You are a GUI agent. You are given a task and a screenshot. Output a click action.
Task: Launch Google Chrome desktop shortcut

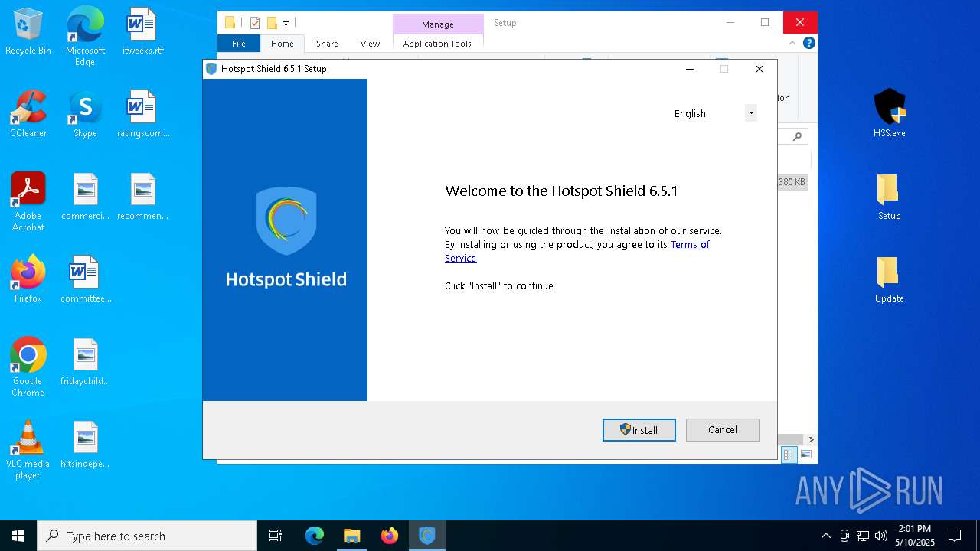coord(28,367)
